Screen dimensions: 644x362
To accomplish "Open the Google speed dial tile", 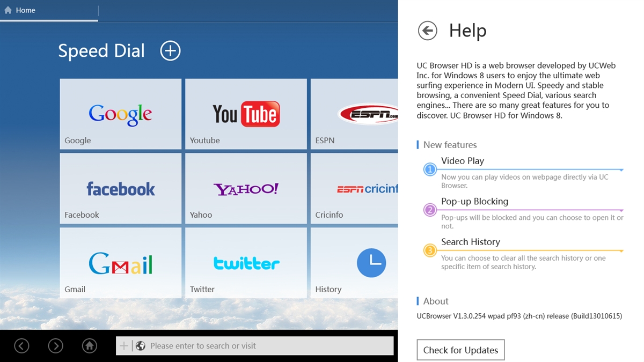I will pos(121,114).
